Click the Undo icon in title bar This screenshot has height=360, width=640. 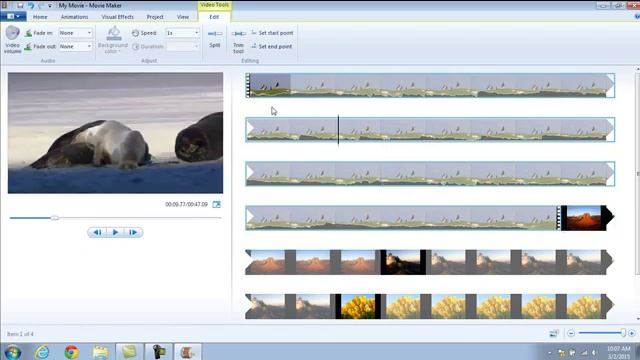click(31, 6)
